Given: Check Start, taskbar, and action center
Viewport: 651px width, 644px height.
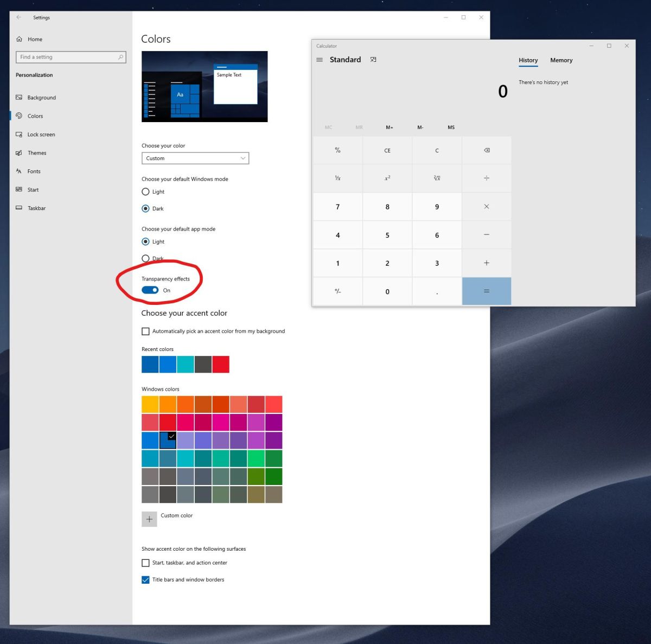Looking at the screenshot, I should 145,563.
